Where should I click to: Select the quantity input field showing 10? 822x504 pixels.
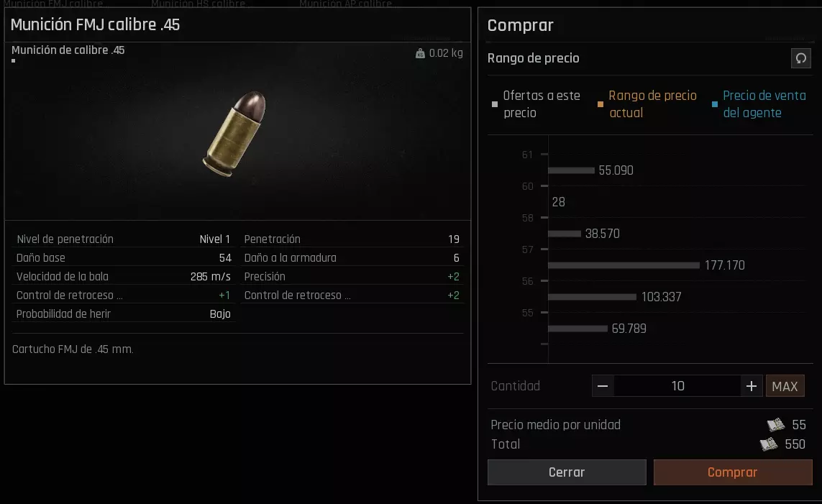(677, 386)
